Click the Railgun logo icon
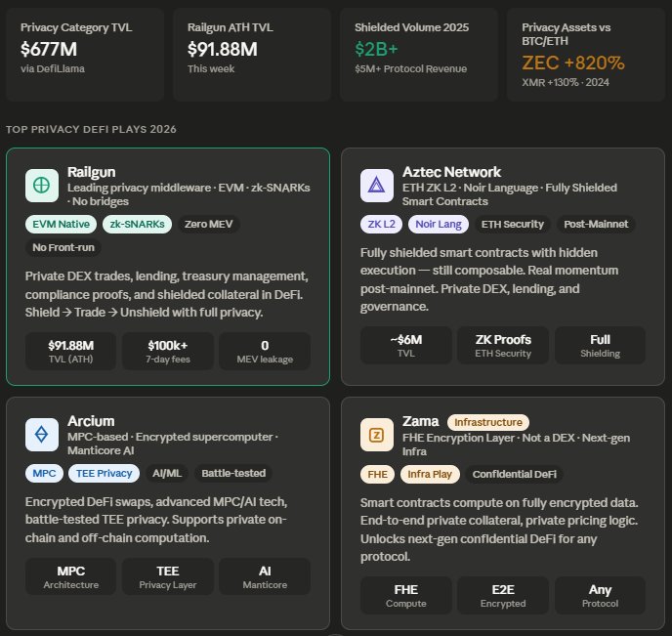672x636 pixels. [x=42, y=185]
